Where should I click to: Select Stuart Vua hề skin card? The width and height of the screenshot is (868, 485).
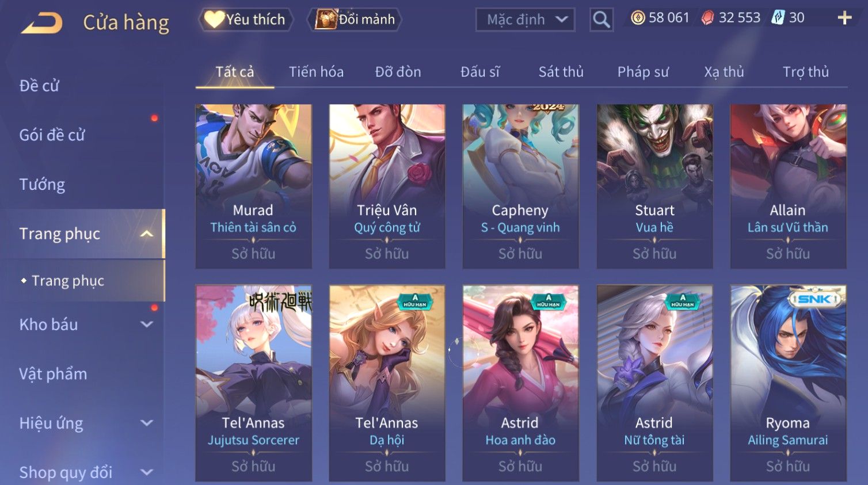(x=654, y=186)
